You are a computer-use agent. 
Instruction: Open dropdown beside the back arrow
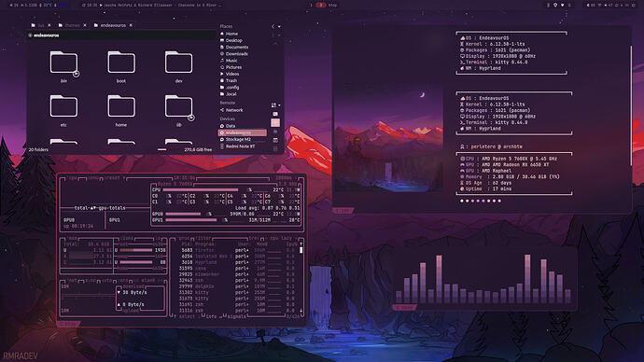point(279,27)
